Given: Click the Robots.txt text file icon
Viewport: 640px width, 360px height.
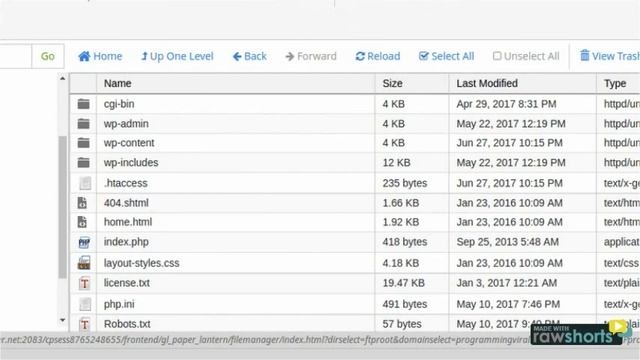Looking at the screenshot, I should [84, 324].
